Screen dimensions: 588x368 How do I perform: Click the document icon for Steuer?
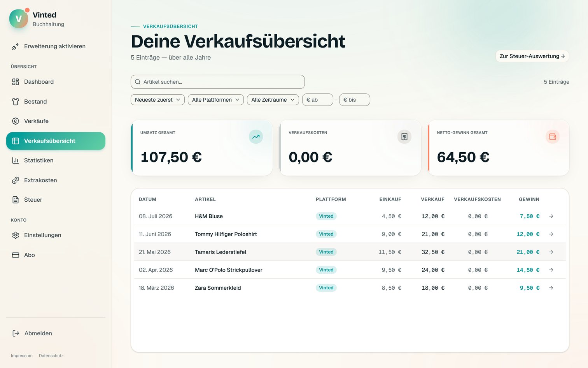click(16, 200)
